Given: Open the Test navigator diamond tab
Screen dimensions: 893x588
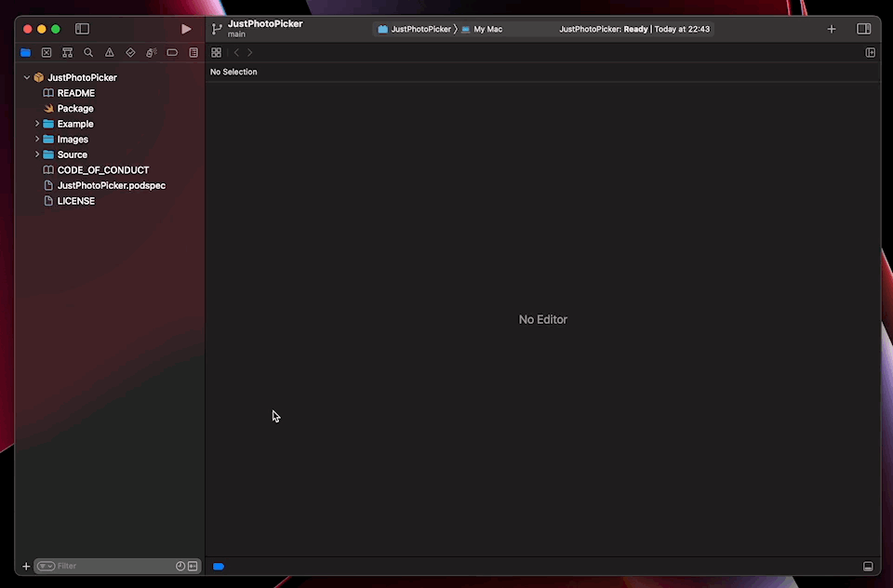Looking at the screenshot, I should click(x=130, y=52).
